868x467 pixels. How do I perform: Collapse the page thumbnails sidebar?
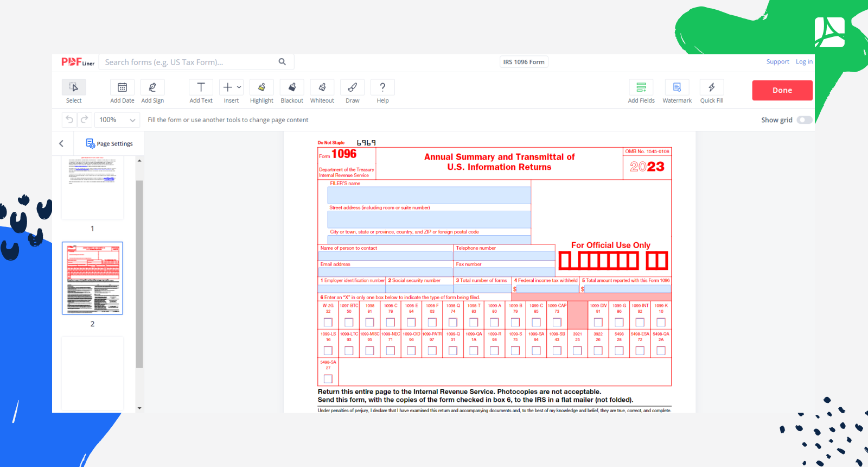point(61,144)
